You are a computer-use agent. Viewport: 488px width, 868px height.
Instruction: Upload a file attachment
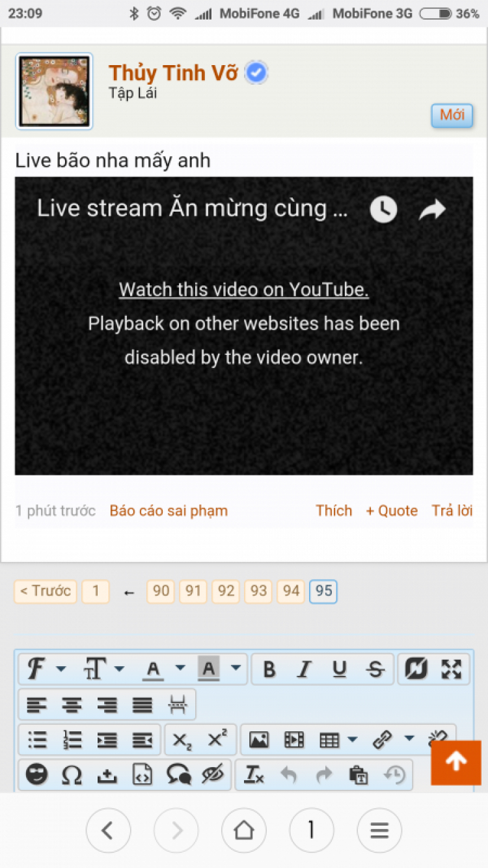coord(107,775)
